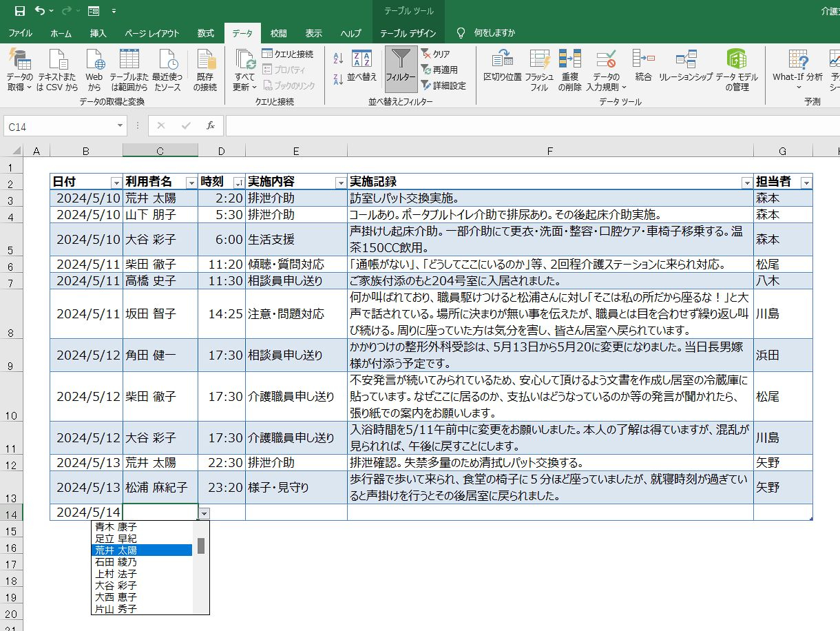Click the dropdown list scrollbar thumb
The width and height of the screenshot is (840, 631).
pos(201,546)
